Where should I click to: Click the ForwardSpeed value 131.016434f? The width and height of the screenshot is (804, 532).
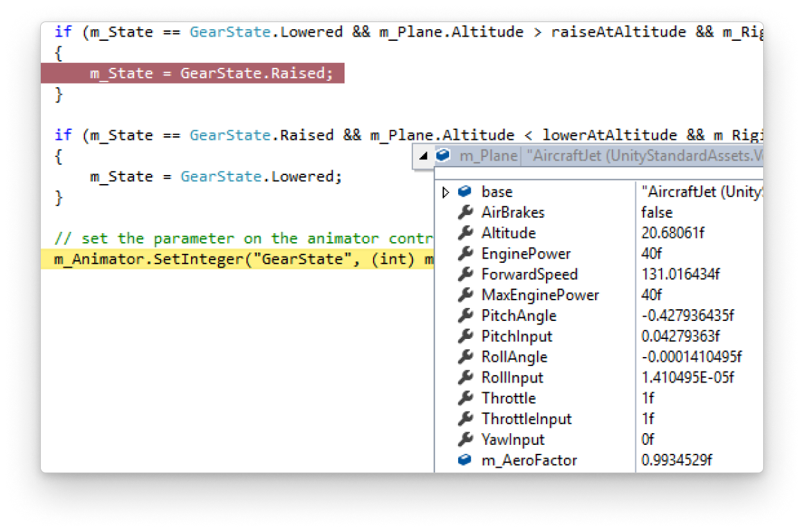click(680, 275)
